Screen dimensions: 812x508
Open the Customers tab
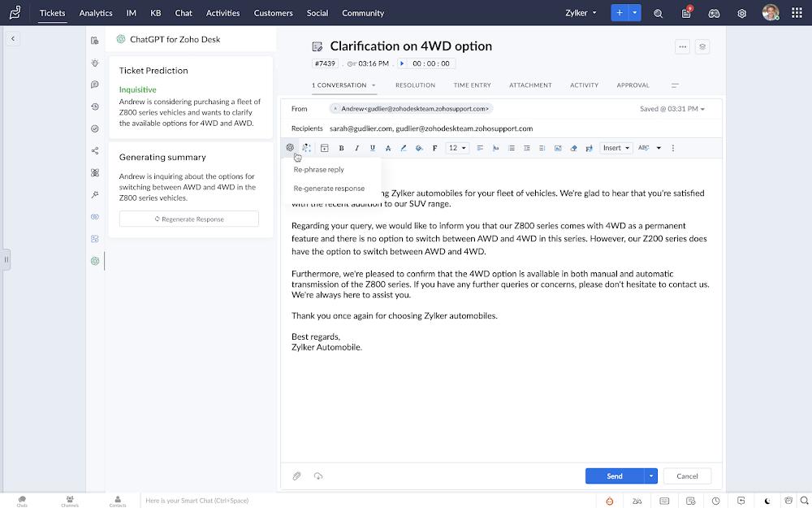point(273,13)
